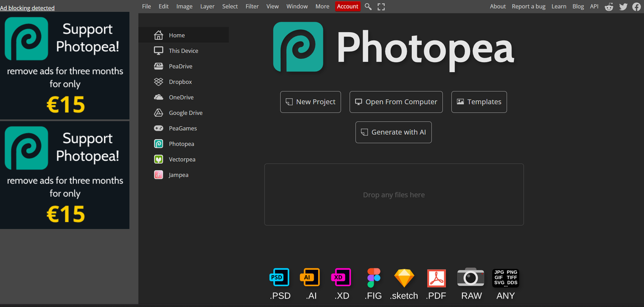This screenshot has height=307, width=644.
Task: Open the Filter menu
Action: pyautogui.click(x=252, y=7)
